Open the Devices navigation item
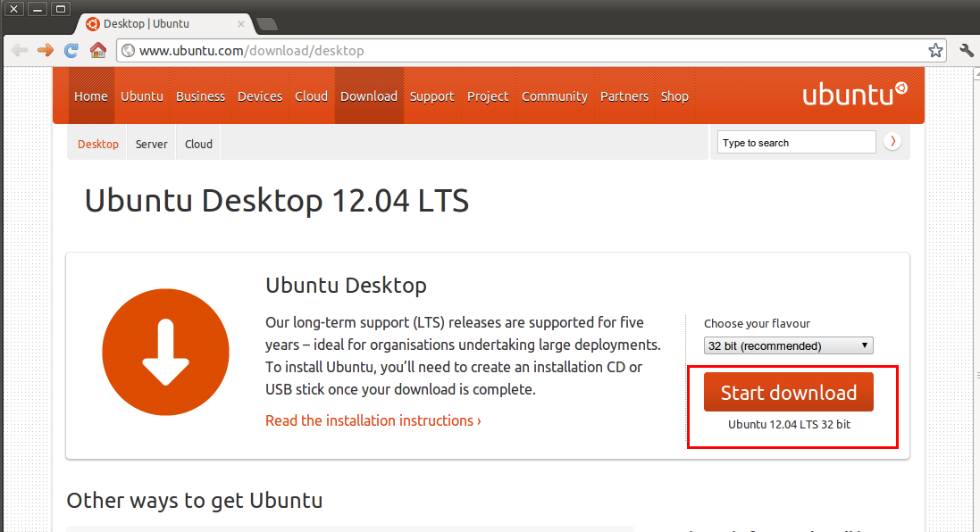The height and width of the screenshot is (532, 980). [260, 96]
